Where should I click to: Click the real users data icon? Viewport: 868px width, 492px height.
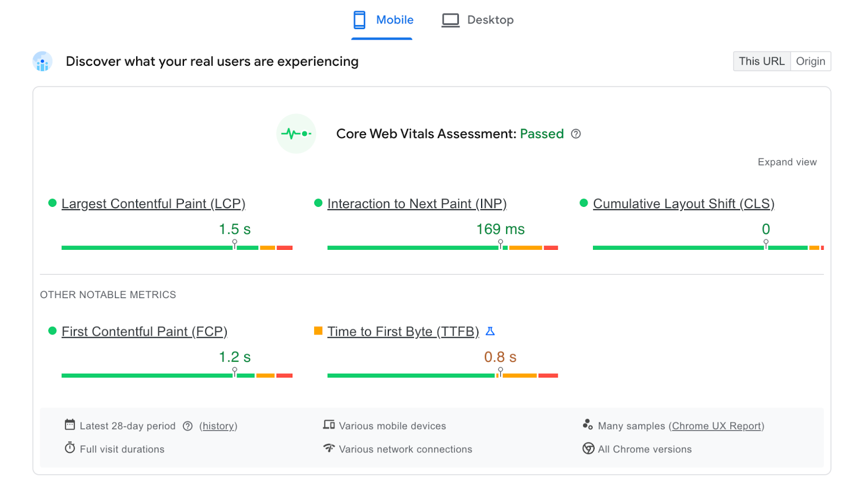(x=42, y=62)
